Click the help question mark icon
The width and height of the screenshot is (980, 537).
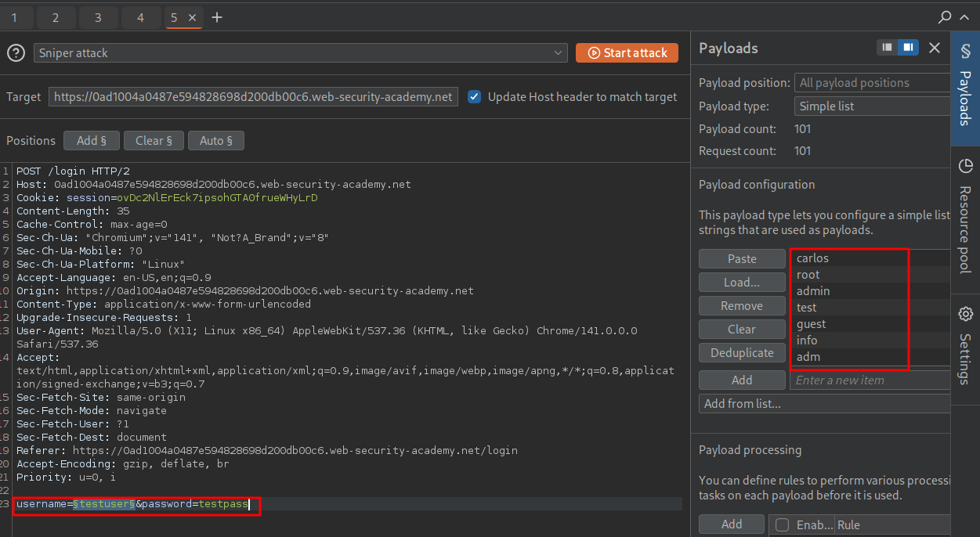(16, 52)
